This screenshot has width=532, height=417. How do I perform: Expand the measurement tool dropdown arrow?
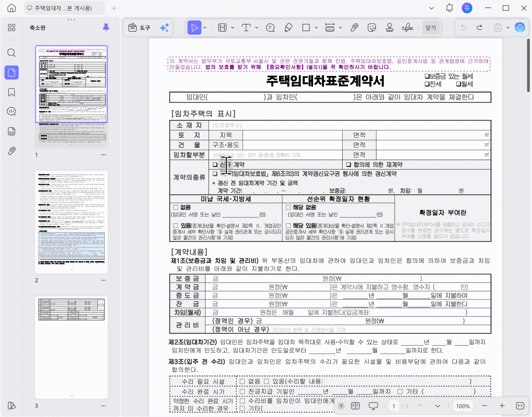(340, 27)
